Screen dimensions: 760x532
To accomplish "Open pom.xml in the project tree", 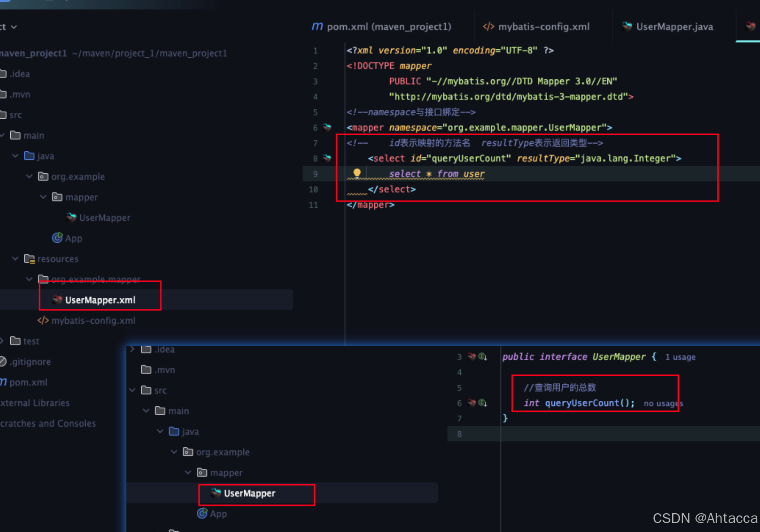I will [28, 382].
